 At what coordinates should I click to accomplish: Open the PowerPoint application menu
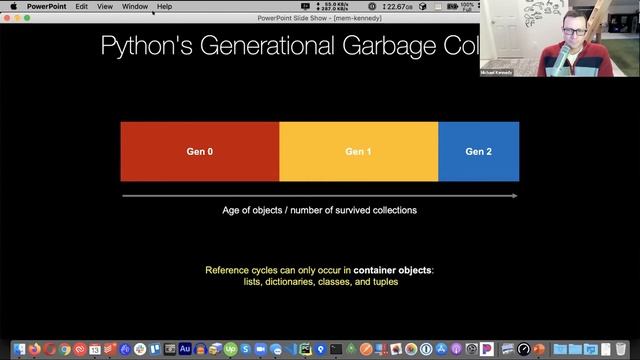(47, 7)
